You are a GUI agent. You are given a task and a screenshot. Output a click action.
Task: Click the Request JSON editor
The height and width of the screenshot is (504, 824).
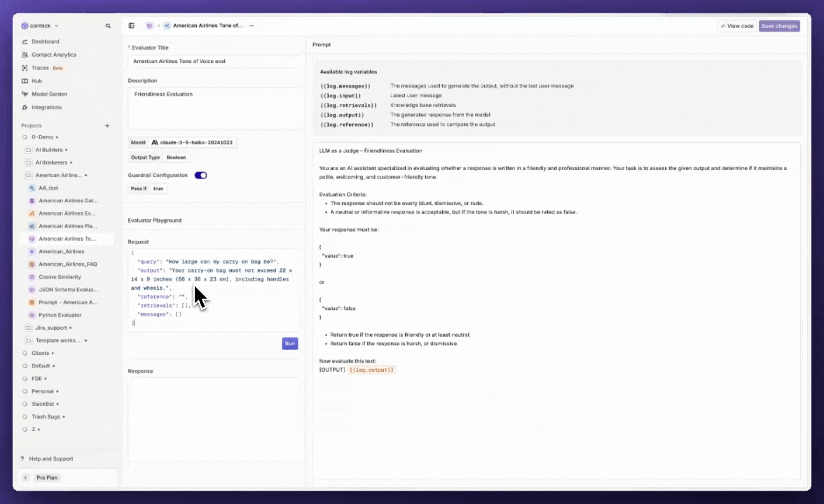213,290
